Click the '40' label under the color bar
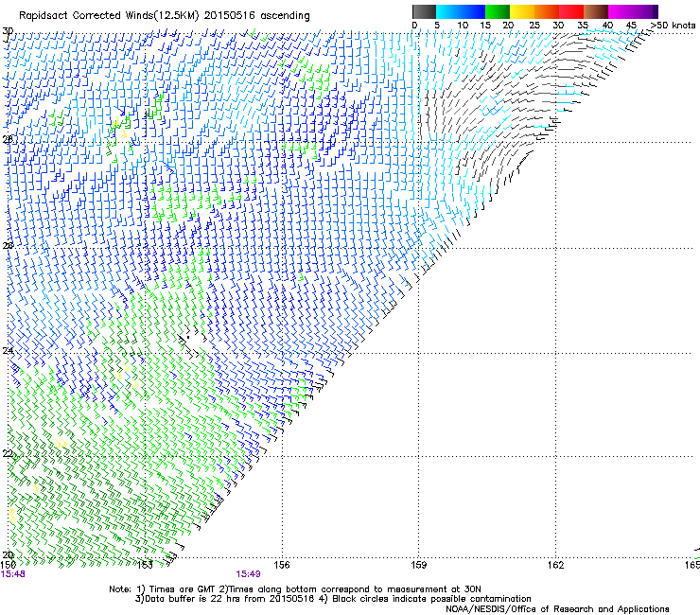This screenshot has height=615, width=700. (607, 26)
